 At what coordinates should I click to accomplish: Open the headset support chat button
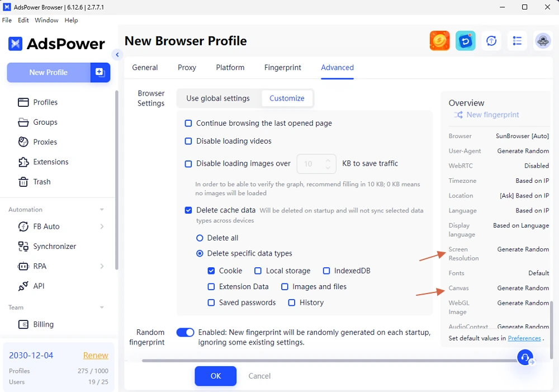point(525,357)
